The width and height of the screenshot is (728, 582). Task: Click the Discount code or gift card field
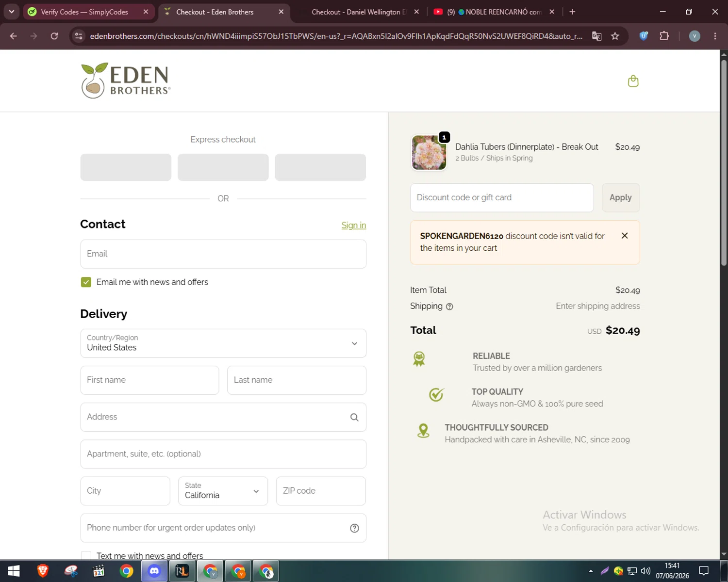tap(502, 198)
